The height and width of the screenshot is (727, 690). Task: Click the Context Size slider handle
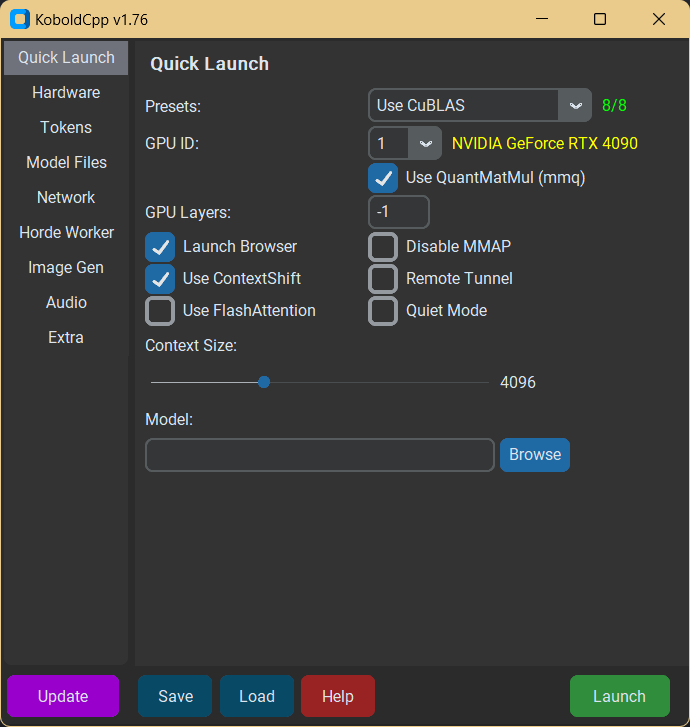(264, 382)
